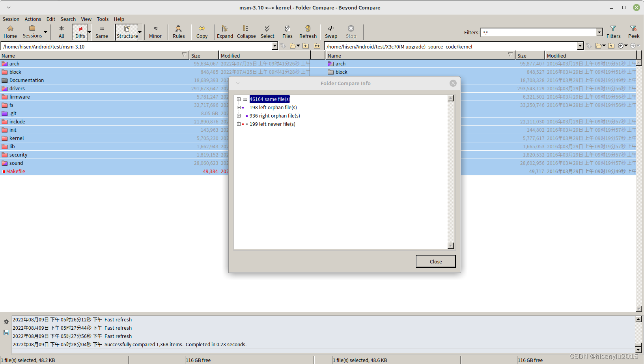Click the Home toolbar icon

[10, 32]
